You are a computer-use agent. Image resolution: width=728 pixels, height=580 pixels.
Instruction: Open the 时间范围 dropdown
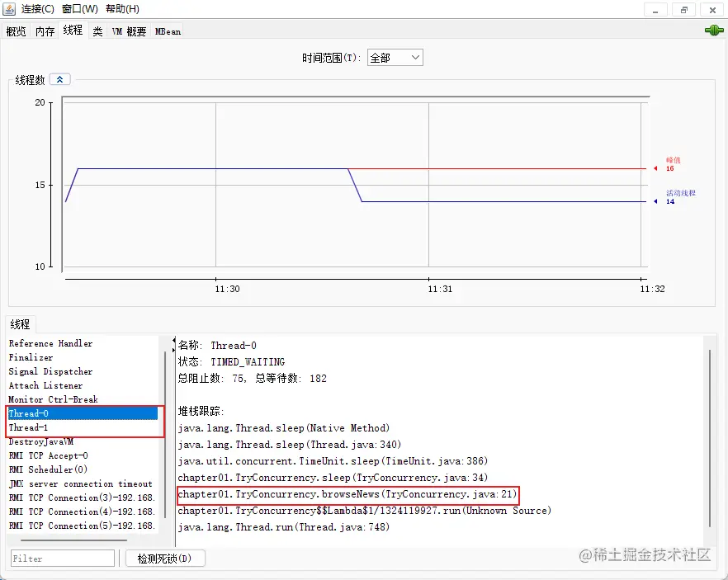(x=395, y=58)
